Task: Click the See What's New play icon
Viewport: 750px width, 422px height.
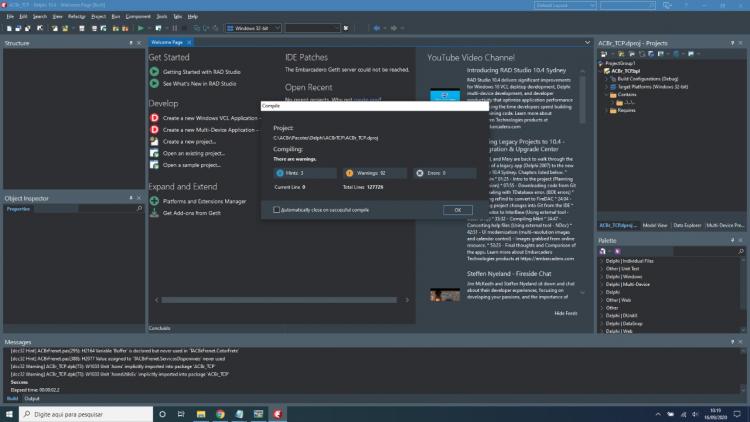Action: point(154,83)
